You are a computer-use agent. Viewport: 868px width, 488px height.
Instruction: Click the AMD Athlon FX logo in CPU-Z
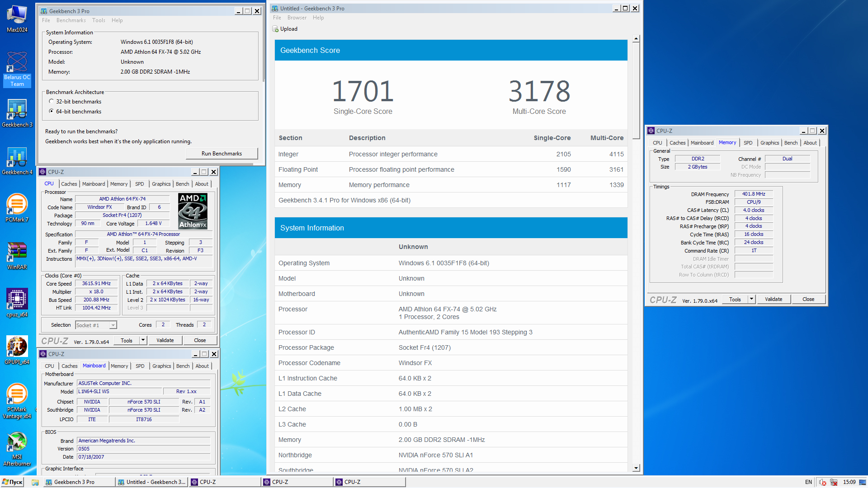[x=193, y=211]
